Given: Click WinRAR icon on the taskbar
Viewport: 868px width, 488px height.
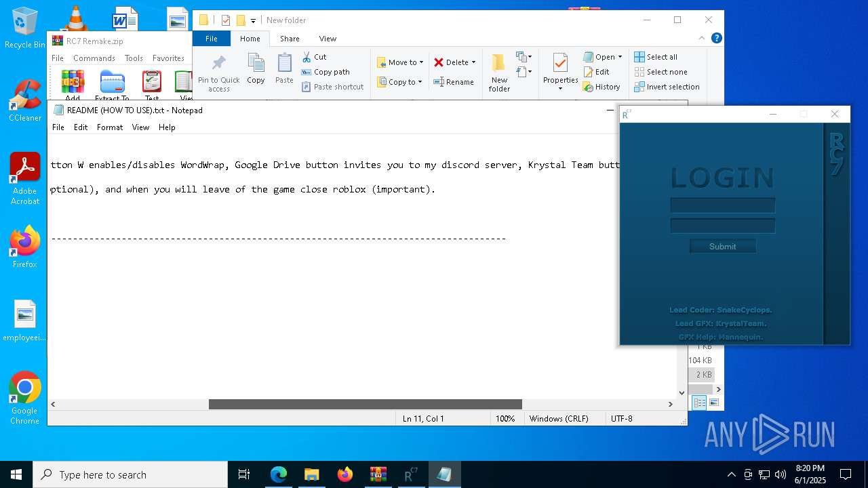Looking at the screenshot, I should tap(378, 474).
